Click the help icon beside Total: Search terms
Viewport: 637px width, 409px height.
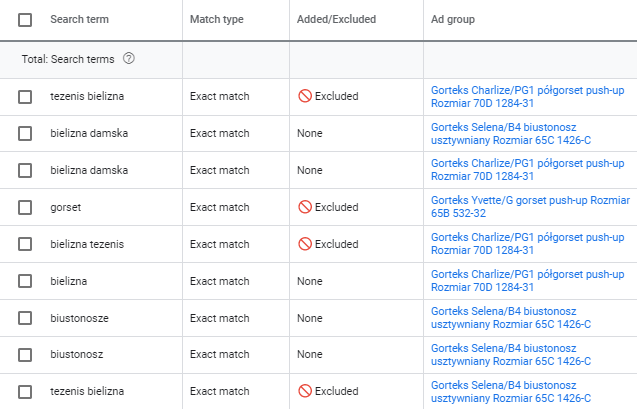click(129, 59)
